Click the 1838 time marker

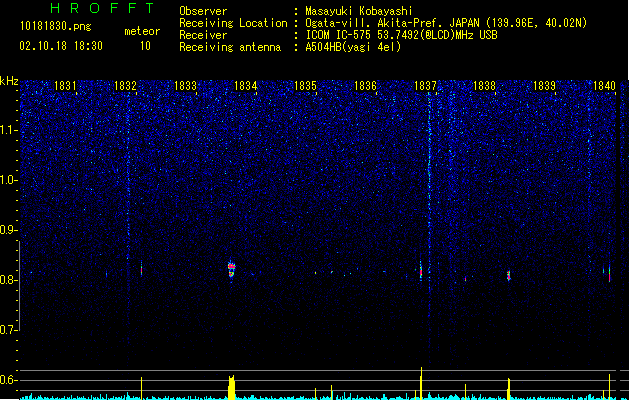(x=485, y=86)
